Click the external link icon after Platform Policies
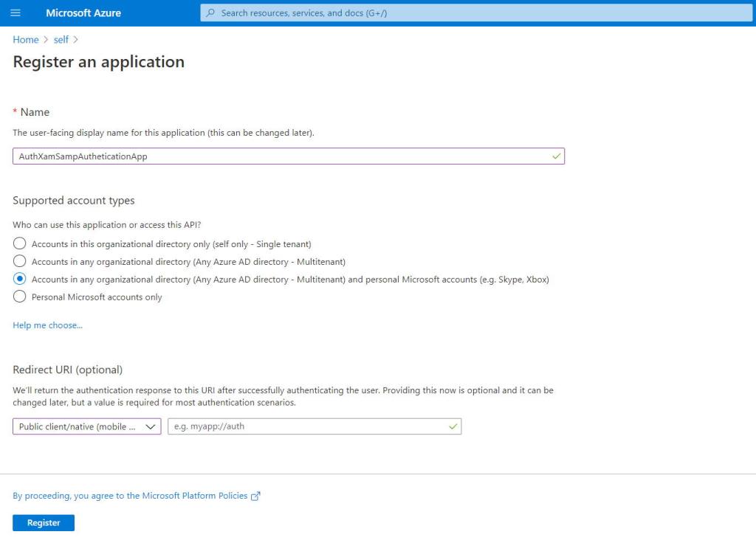Image resolution: width=756 pixels, height=540 pixels. click(x=255, y=496)
